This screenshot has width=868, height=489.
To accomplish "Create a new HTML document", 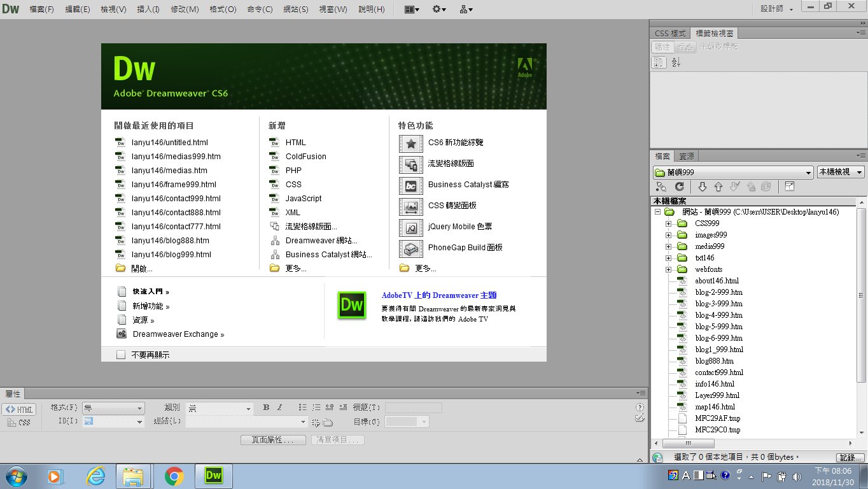I will 295,143.
